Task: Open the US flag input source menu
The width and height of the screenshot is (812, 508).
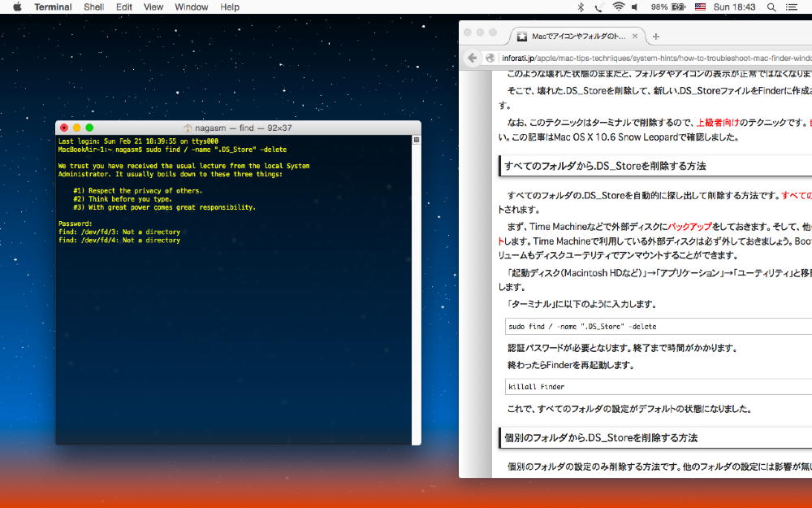Action: [x=700, y=7]
